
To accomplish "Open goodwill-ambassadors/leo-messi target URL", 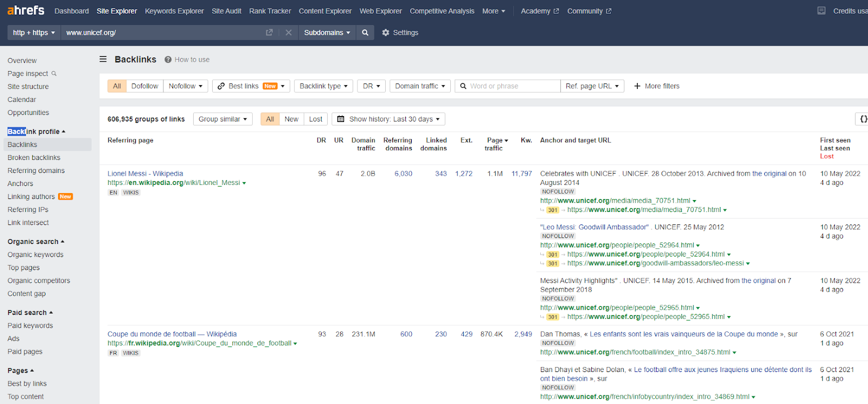I will click(655, 263).
